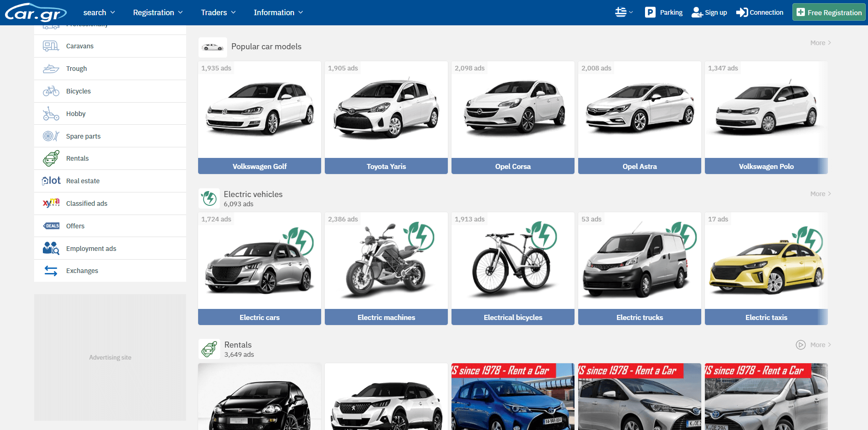This screenshot has width=868, height=430.
Task: Click the Employment ads people icon
Action: 51,248
